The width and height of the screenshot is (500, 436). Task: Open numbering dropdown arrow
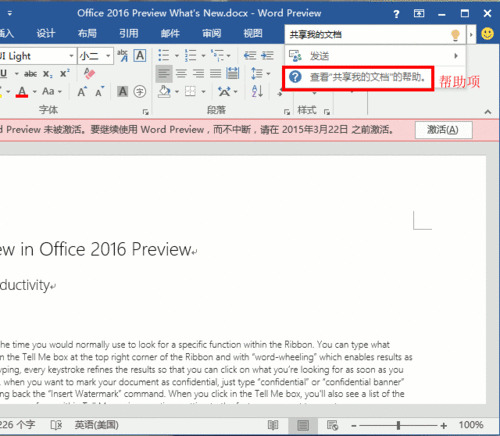pyautogui.click(x=203, y=56)
